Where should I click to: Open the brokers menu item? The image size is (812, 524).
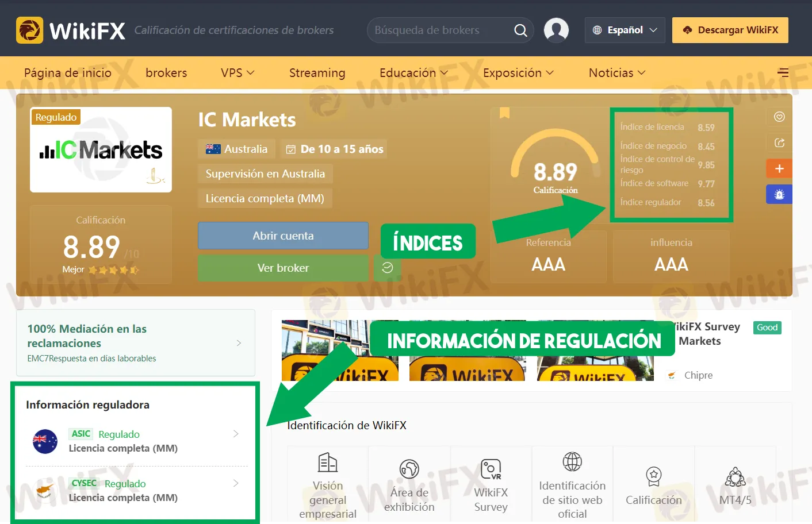tap(166, 73)
